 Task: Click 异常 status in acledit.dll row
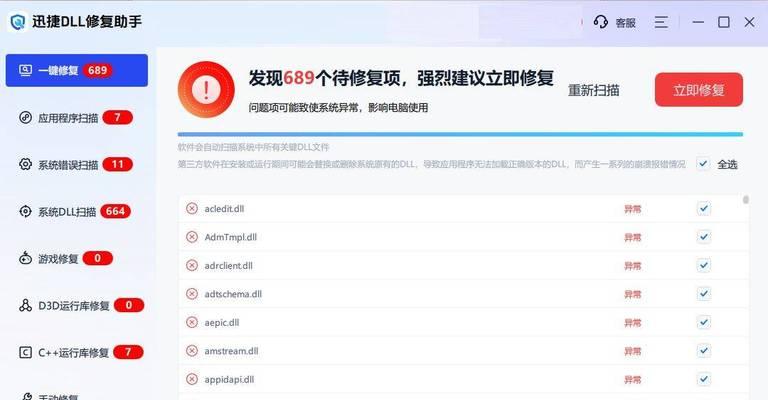(x=632, y=209)
